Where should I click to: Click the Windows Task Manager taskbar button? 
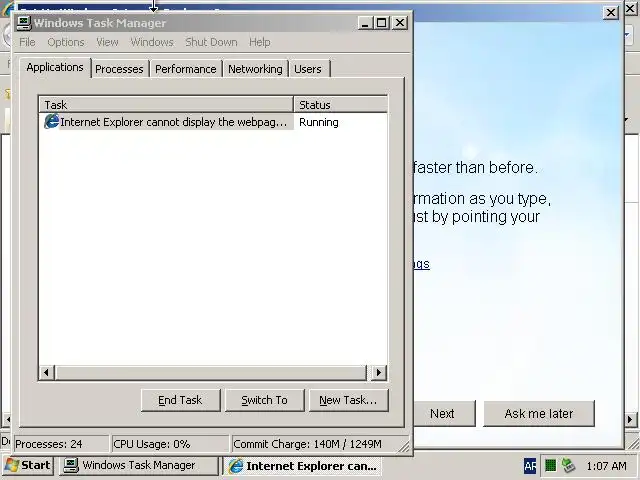click(x=139, y=465)
